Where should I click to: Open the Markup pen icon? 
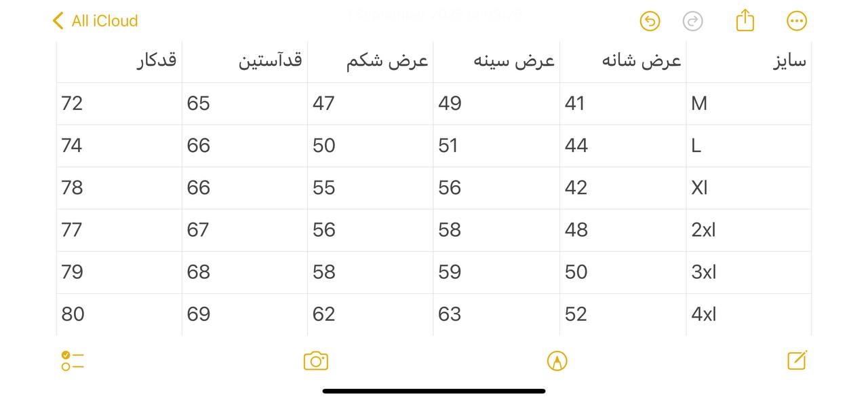pos(557,361)
